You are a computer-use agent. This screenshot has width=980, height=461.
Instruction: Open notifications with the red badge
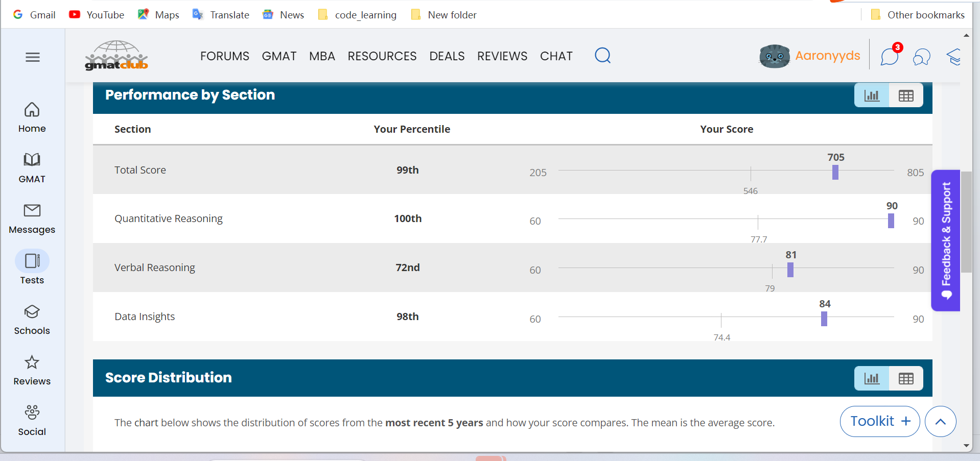pyautogui.click(x=890, y=56)
